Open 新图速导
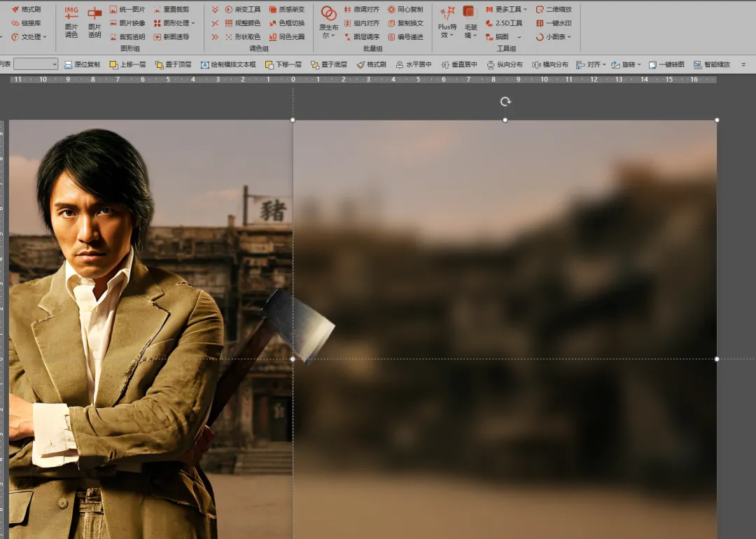 171,36
